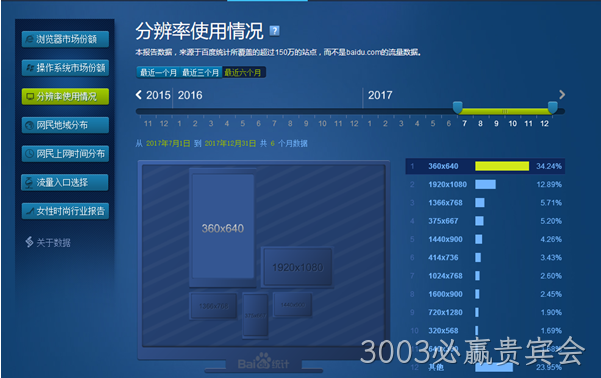Select the 1920x1080 ranking row
This screenshot has height=378, width=601.
pyautogui.click(x=485, y=184)
